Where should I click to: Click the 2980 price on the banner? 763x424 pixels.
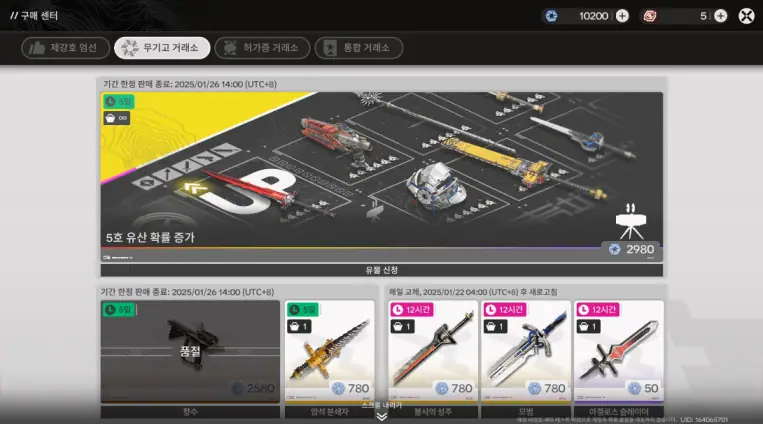point(631,249)
